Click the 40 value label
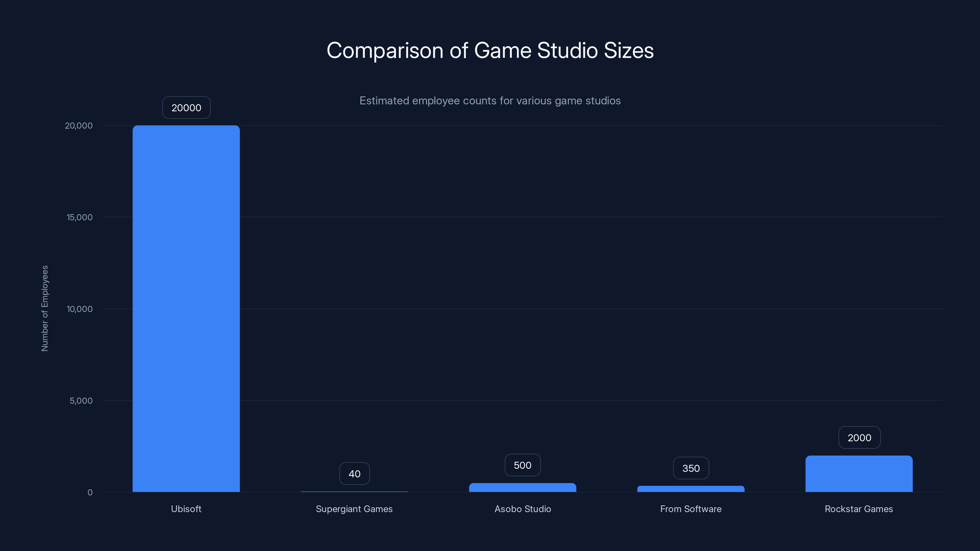 [x=354, y=474]
